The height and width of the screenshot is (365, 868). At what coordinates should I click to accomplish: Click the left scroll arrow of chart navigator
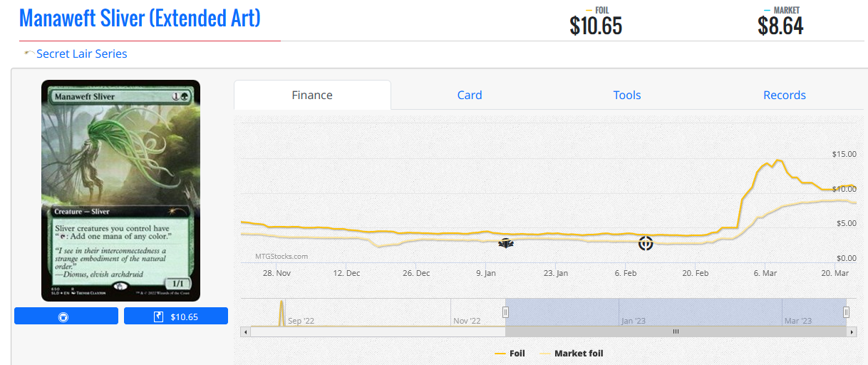click(x=246, y=331)
